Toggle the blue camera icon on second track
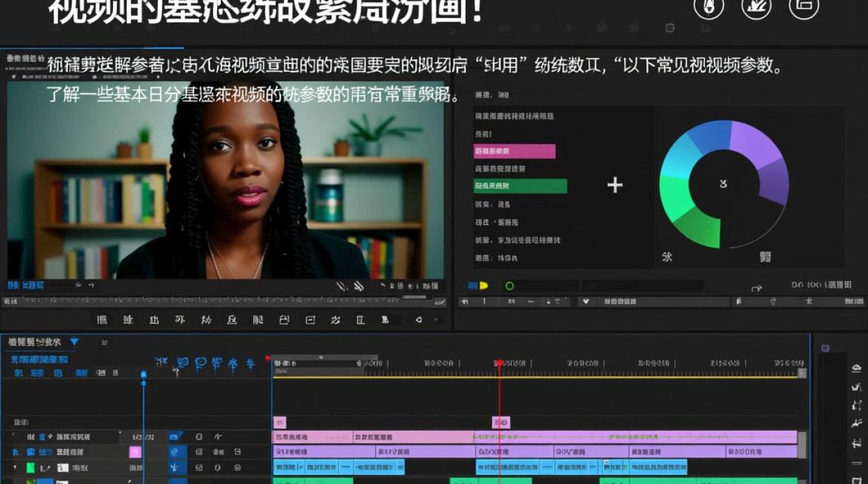 click(x=30, y=452)
